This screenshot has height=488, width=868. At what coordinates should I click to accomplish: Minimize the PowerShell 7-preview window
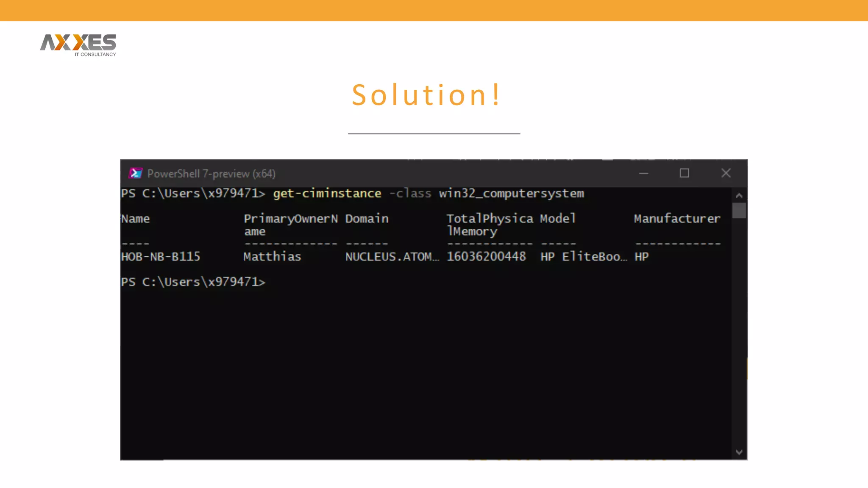[x=643, y=173]
